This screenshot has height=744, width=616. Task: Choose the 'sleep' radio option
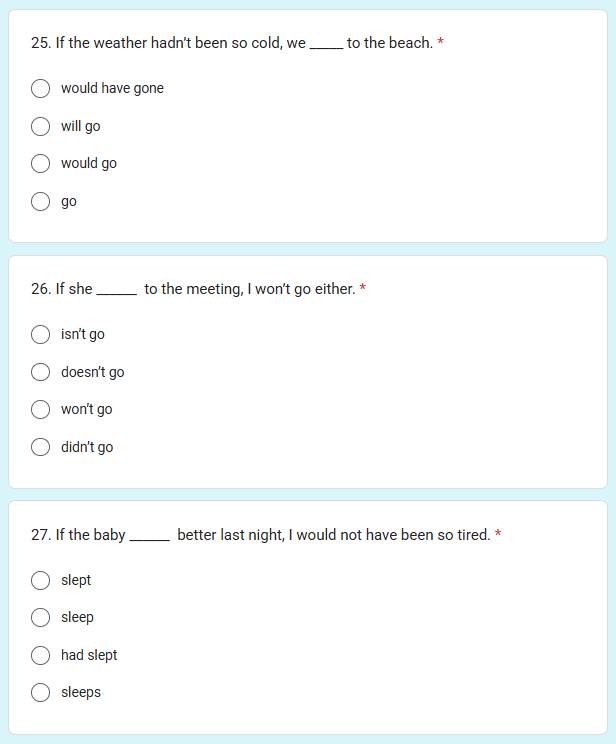coord(40,618)
